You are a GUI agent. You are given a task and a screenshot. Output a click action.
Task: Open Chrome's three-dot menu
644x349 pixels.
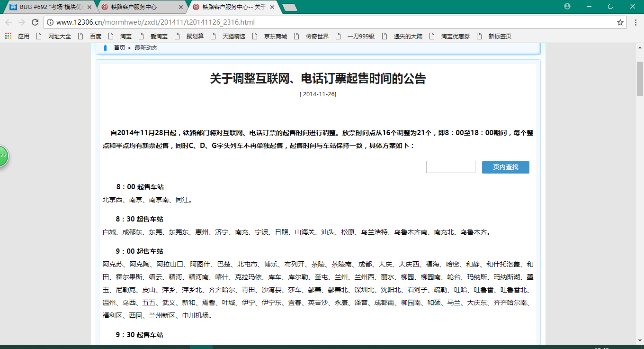tap(635, 22)
